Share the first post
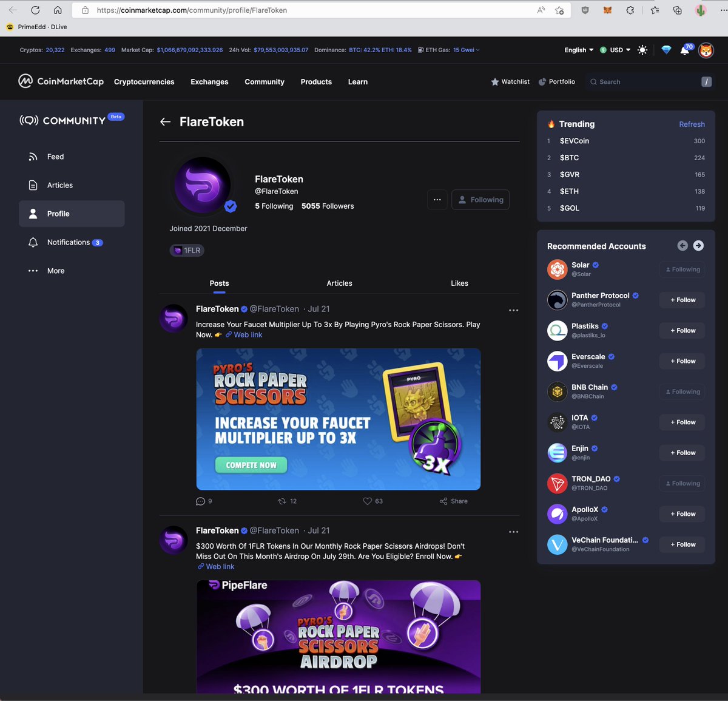This screenshot has height=701, width=728. point(454,501)
